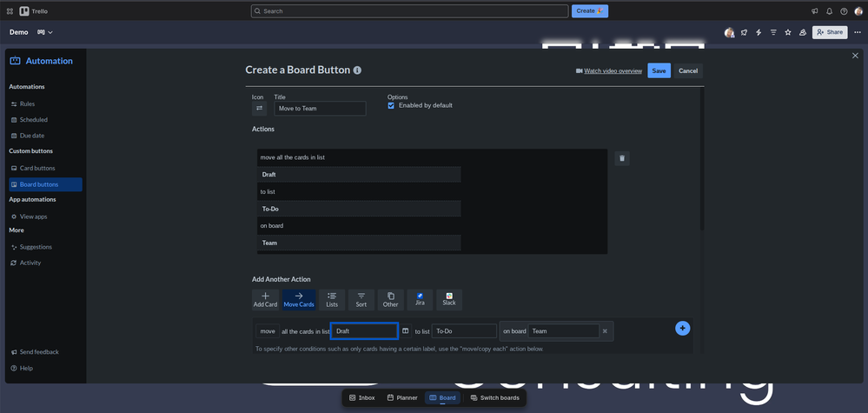Remove the 'on board Team' option

pyautogui.click(x=605, y=331)
